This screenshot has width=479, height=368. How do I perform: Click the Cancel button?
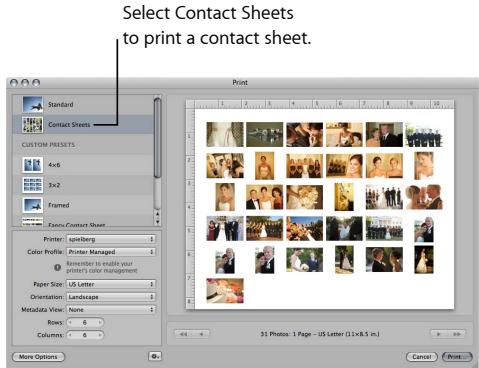click(422, 357)
